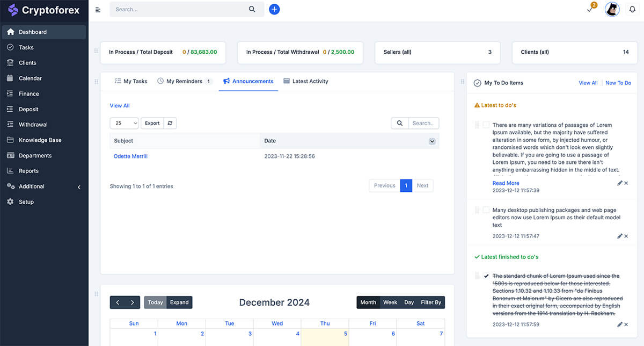
Task: Click the magnifier icon in announcements table
Action: (400, 123)
